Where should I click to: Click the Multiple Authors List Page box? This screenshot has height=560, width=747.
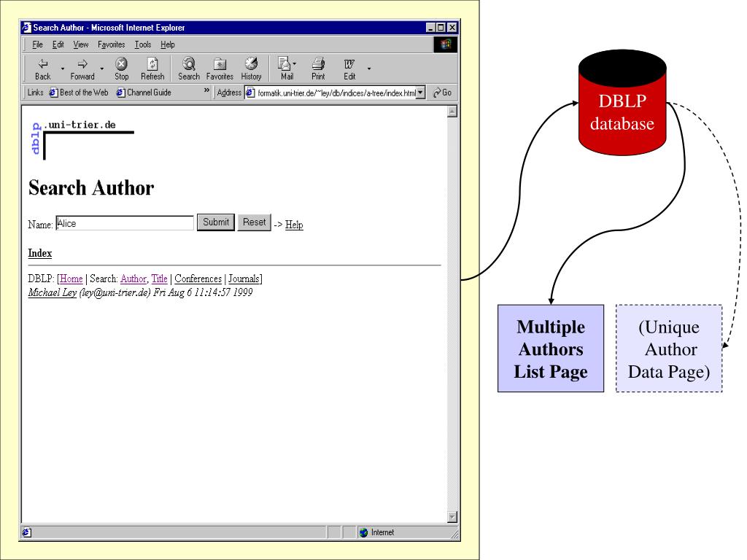coord(551,349)
